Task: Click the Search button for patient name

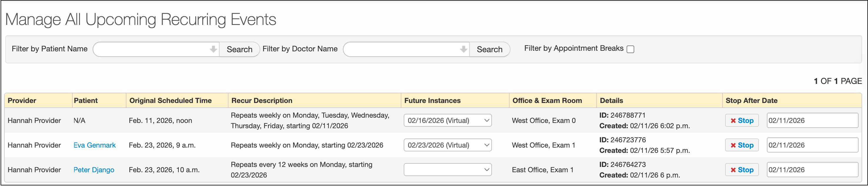Action: [x=239, y=50]
